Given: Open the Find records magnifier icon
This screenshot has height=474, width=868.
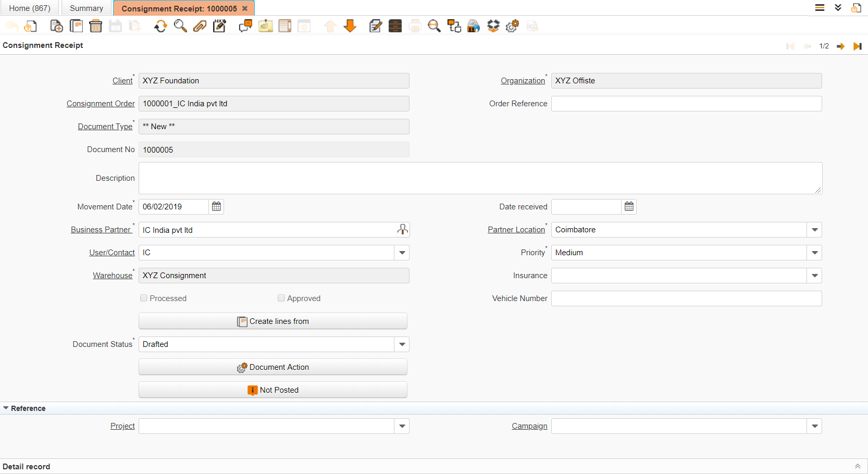Looking at the screenshot, I should (180, 26).
